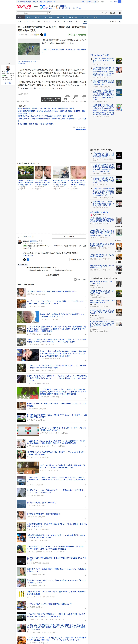Open the ライブ tab in the dark navigation bar
The width and height of the screenshot is (138, 644).
tap(37, 17)
